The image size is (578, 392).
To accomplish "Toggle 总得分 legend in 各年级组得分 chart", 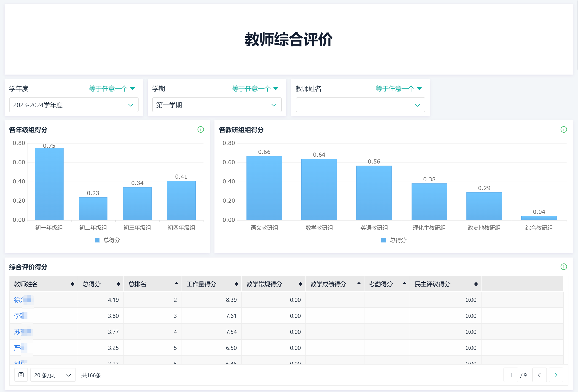I will click(x=107, y=240).
